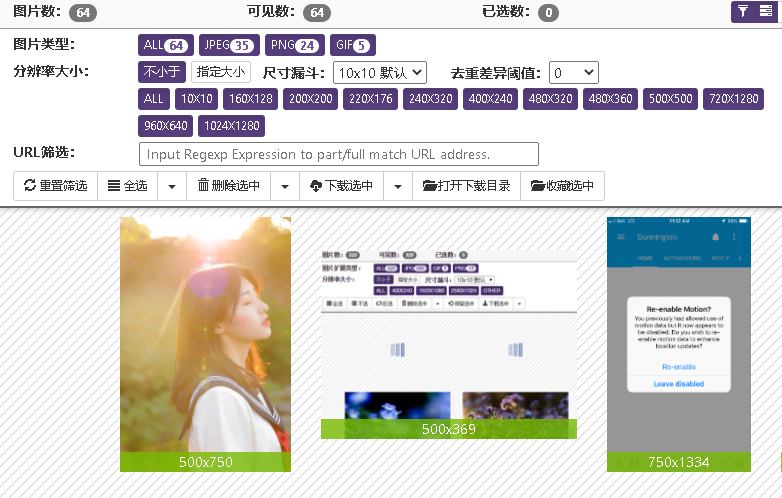Choose the 240X320 resolution filter

point(430,99)
